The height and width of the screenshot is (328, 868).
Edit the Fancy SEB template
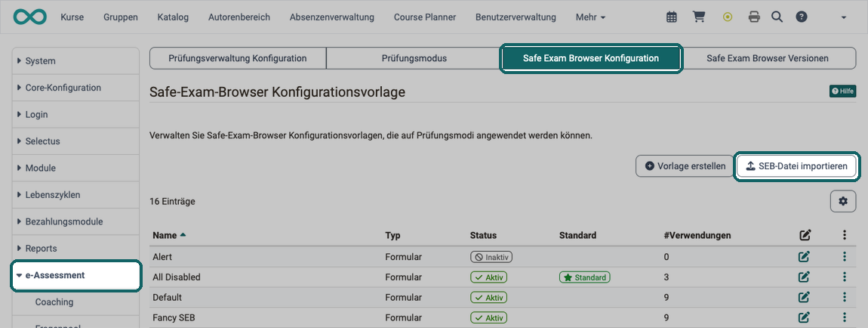[x=804, y=317]
